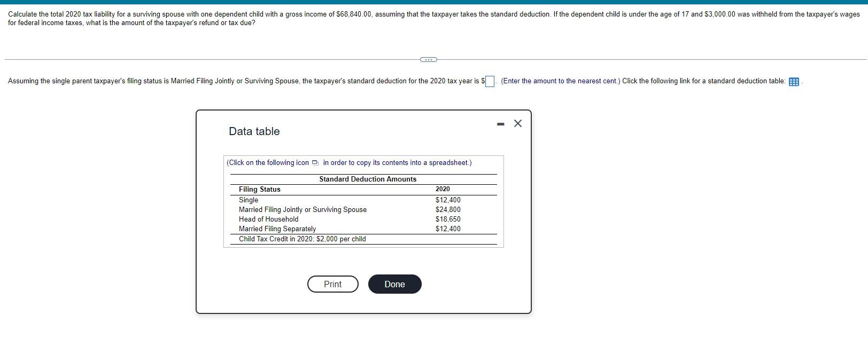Open the standard deduction table icon
868x346 pixels.
pos(794,82)
